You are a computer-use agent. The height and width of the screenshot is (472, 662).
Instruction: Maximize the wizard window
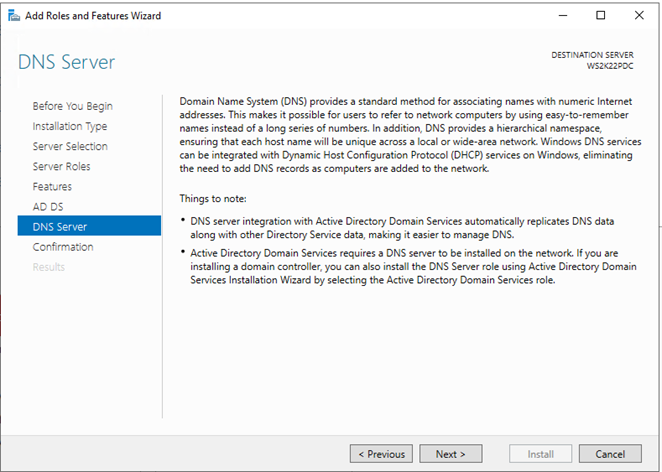coord(600,16)
